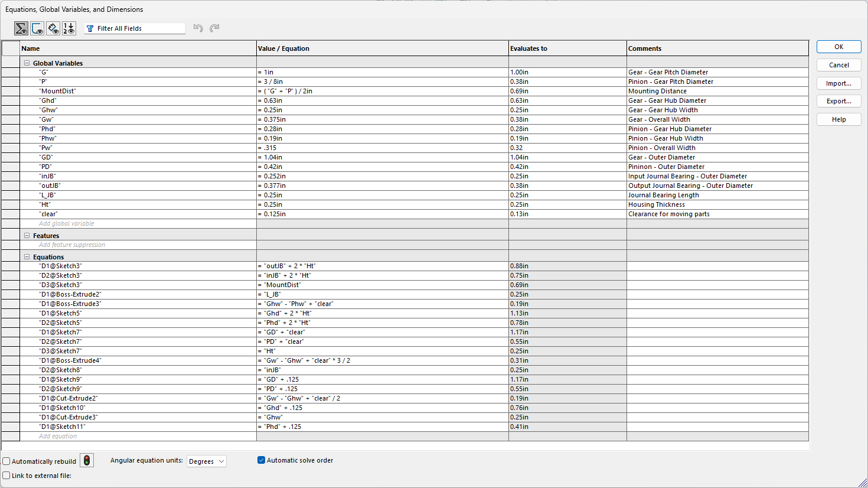Focus the Filter All Fields box
This screenshot has height=488, width=868.
click(135, 28)
